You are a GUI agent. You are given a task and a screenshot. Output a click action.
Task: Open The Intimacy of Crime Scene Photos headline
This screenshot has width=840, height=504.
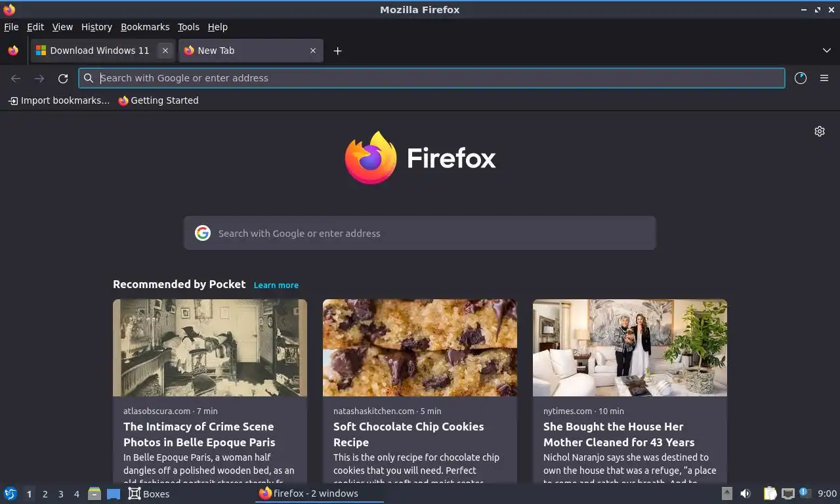[x=199, y=434]
